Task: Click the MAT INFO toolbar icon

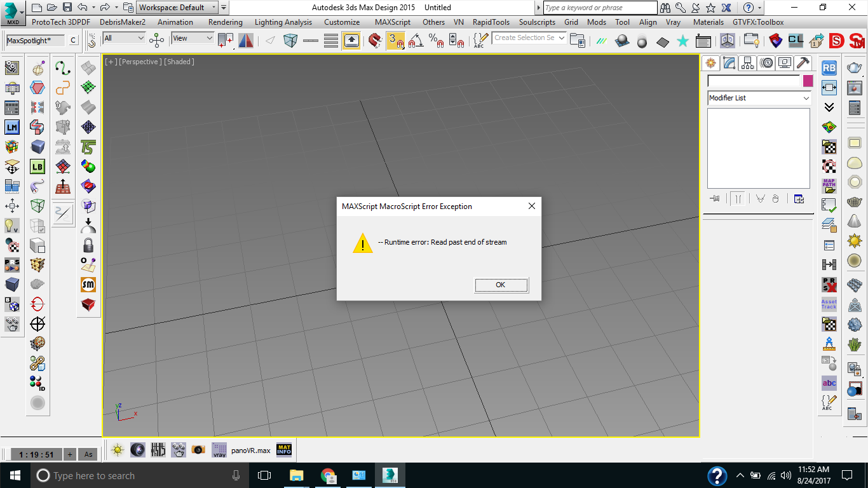Action: 283,450
